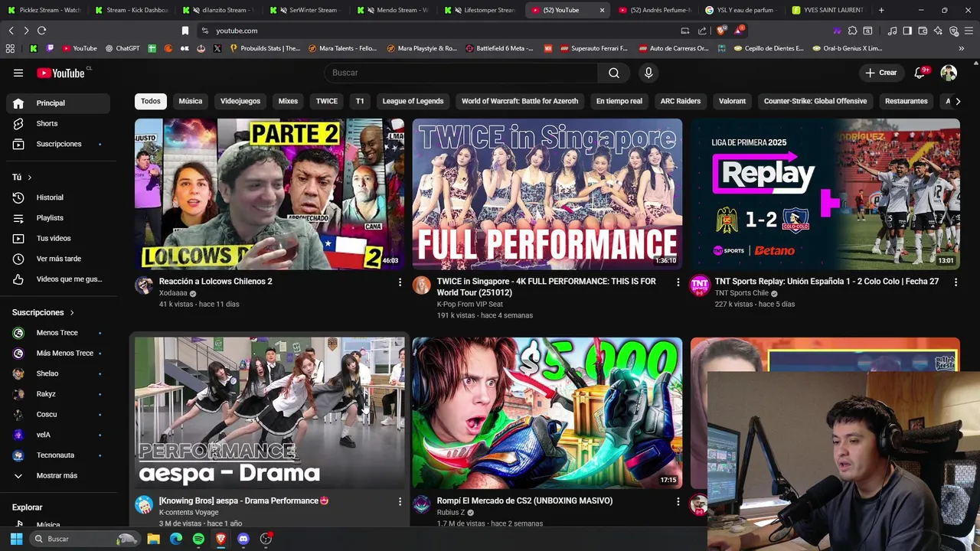Viewport: 980px width, 551px height.
Task: Bookmark this page icon in address bar
Action: [185, 31]
